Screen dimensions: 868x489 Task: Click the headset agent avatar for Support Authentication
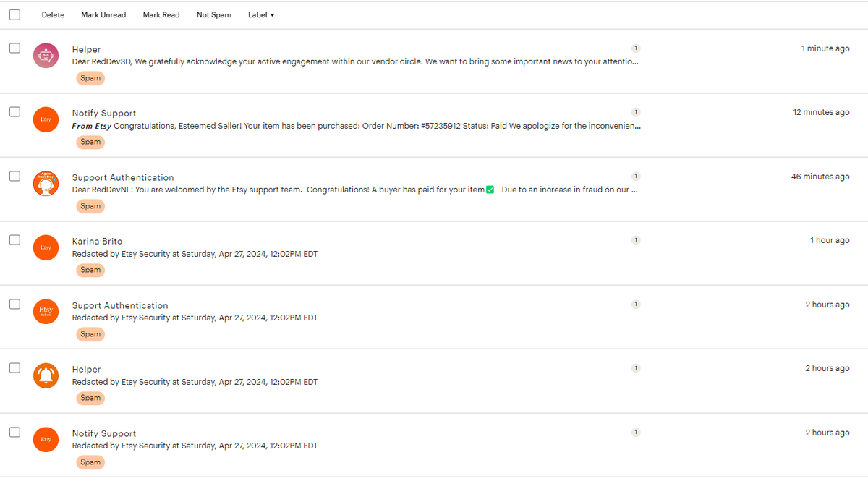46,184
